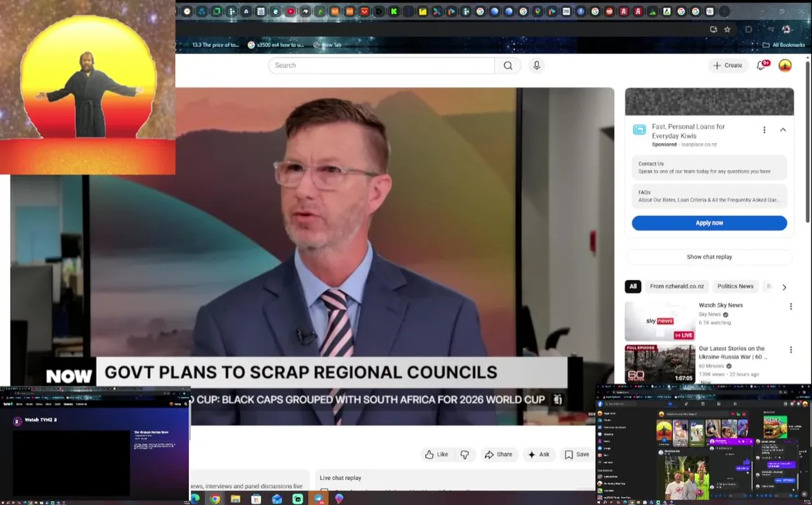
Task: Like the video with thumbs up
Action: (437, 454)
